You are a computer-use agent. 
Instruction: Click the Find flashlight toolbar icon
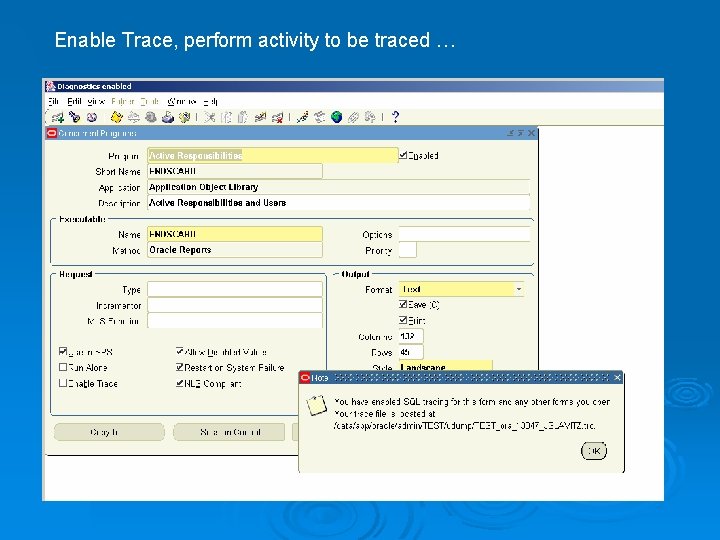pos(74,118)
